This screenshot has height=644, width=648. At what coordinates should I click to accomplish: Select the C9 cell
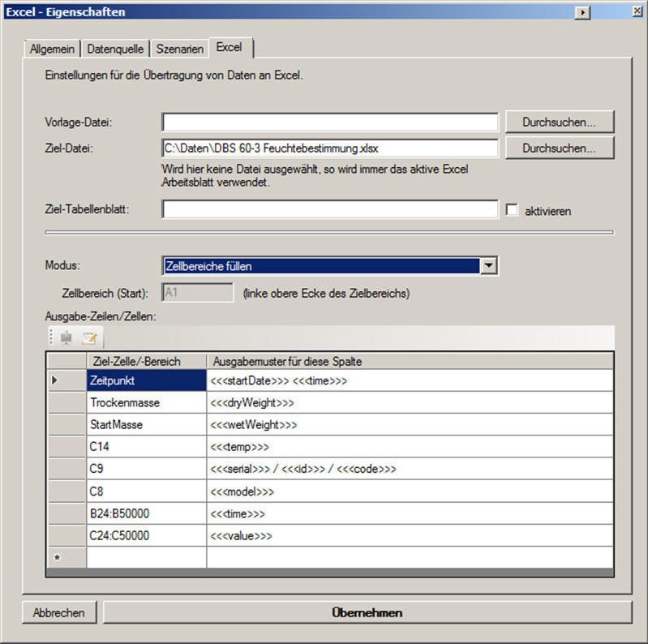pyautogui.click(x=146, y=469)
